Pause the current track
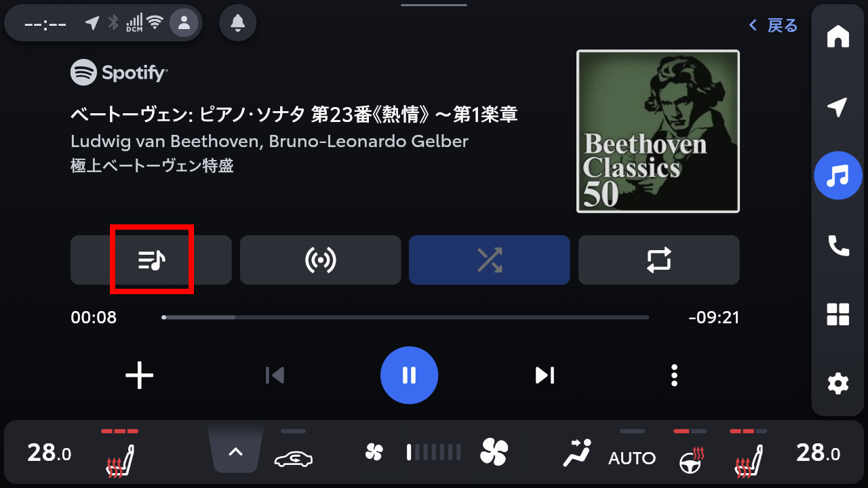This screenshot has height=488, width=868. (409, 375)
